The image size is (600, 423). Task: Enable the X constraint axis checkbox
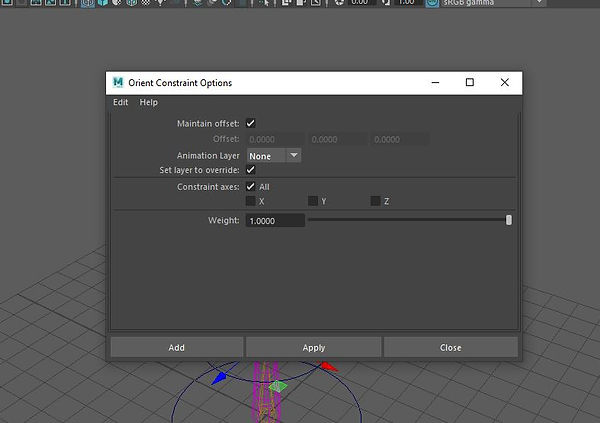251,201
